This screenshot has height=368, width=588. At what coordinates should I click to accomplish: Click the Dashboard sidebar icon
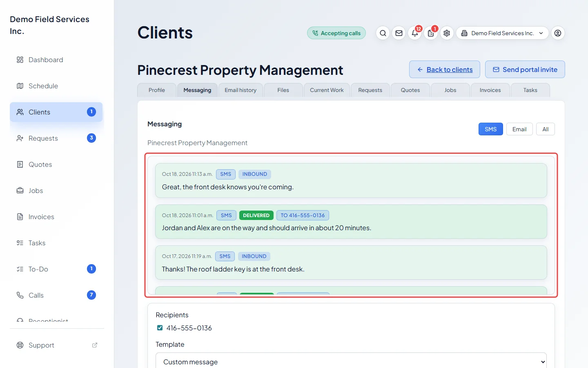click(20, 60)
